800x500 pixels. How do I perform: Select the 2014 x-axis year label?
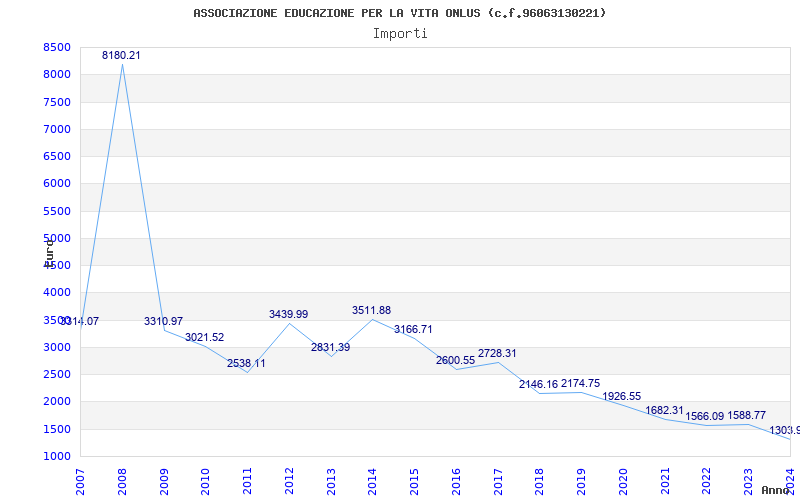[372, 482]
